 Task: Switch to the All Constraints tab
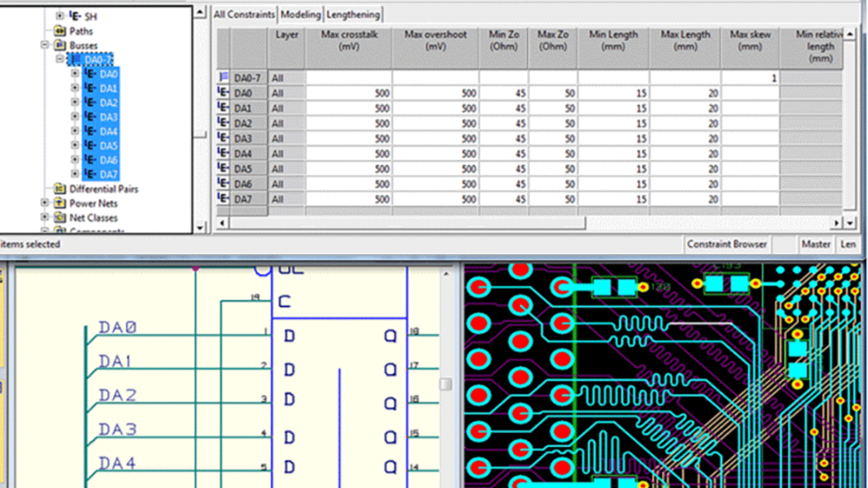tap(244, 15)
